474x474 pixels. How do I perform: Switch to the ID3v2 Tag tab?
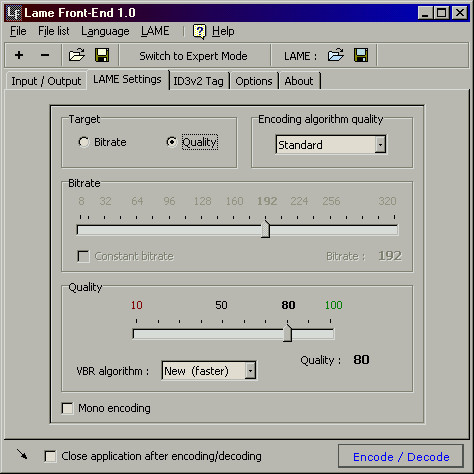tap(199, 81)
